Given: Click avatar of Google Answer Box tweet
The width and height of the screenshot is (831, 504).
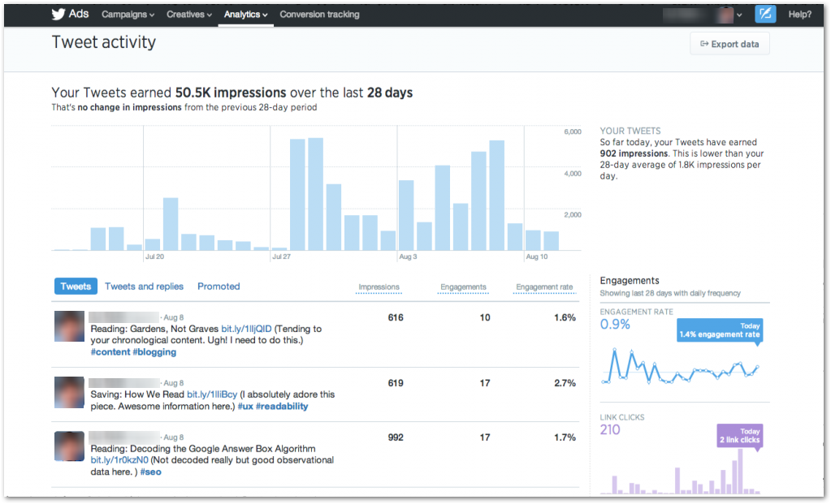Looking at the screenshot, I should pyautogui.click(x=69, y=446).
